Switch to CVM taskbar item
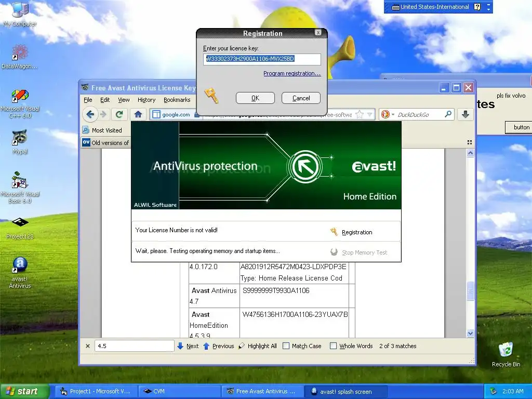Screen dimensions: 532x399 [179, 391]
